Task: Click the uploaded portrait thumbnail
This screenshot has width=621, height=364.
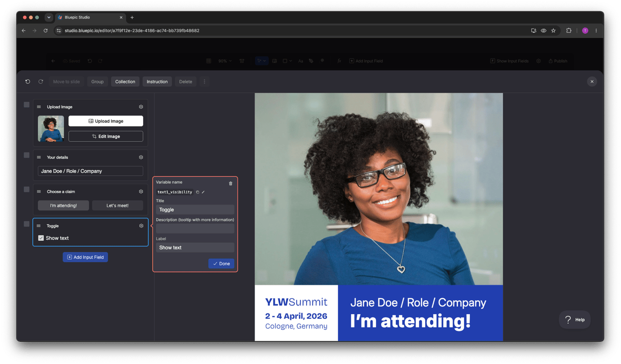Action: coord(51,128)
